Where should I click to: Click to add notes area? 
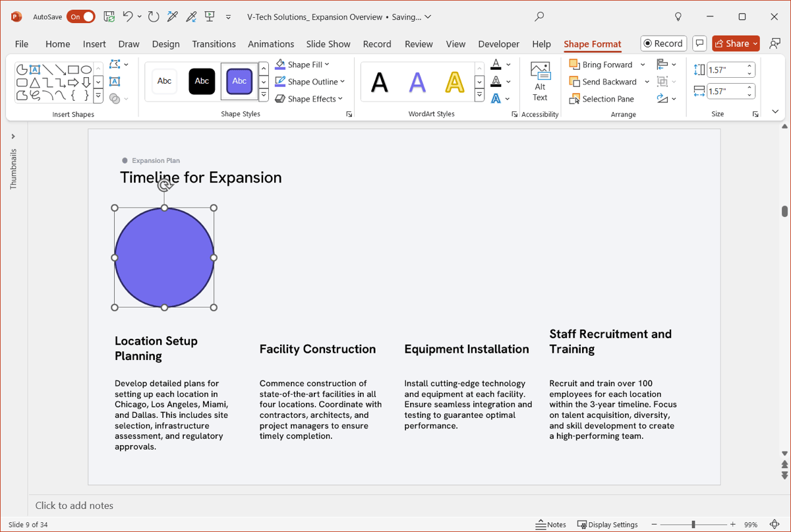coord(74,506)
